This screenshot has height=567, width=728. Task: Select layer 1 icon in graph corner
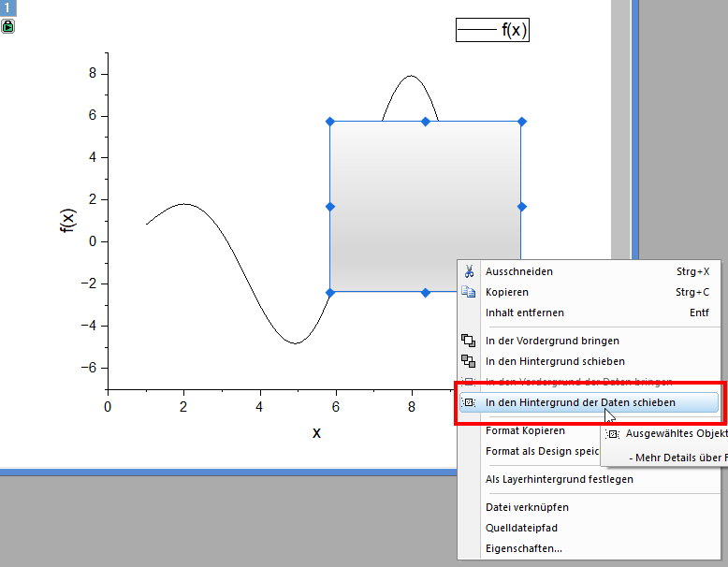[8, 8]
